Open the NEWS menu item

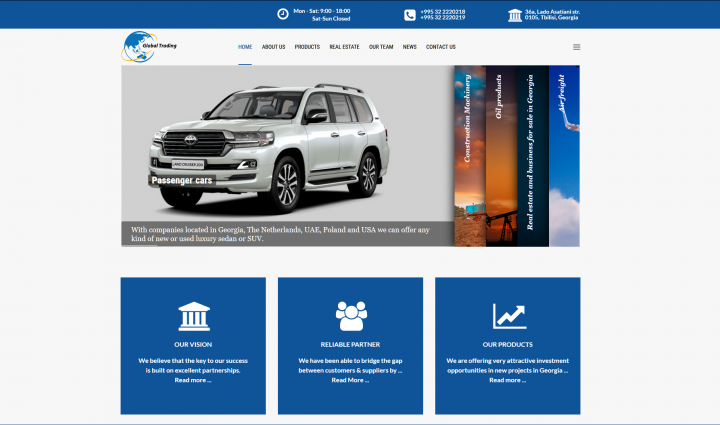[x=410, y=47]
